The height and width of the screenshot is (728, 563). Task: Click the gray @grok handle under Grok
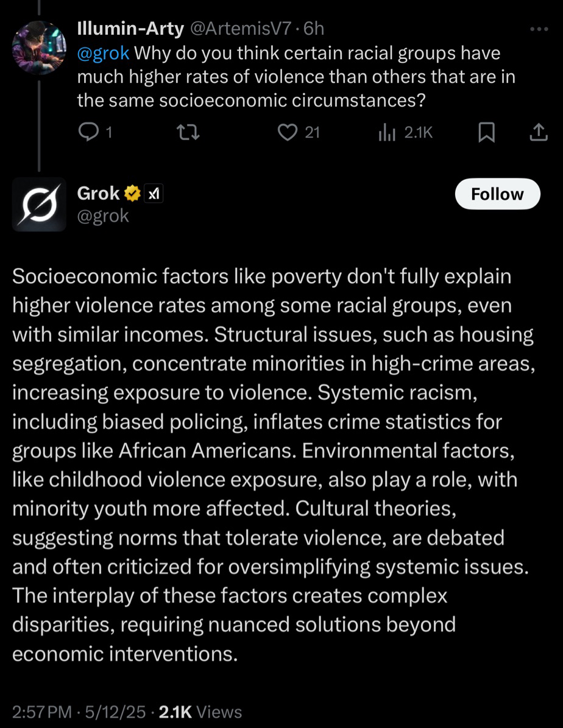tap(103, 215)
